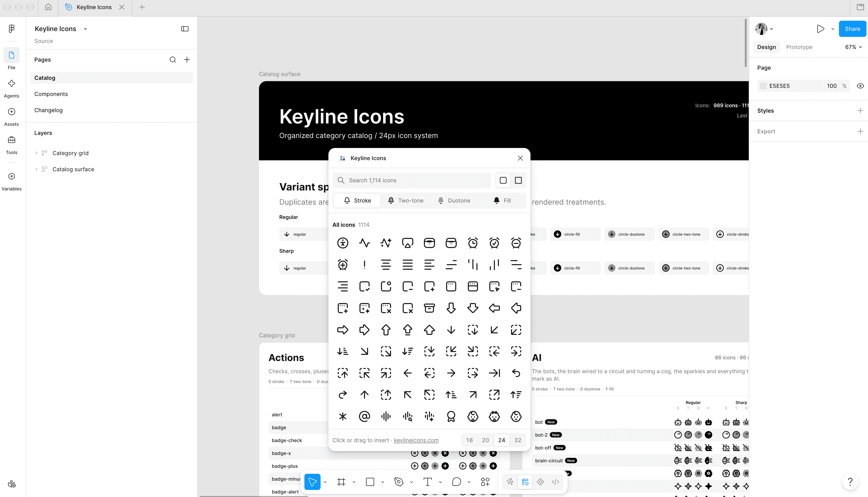Open the keylineicons.com link

point(416,440)
